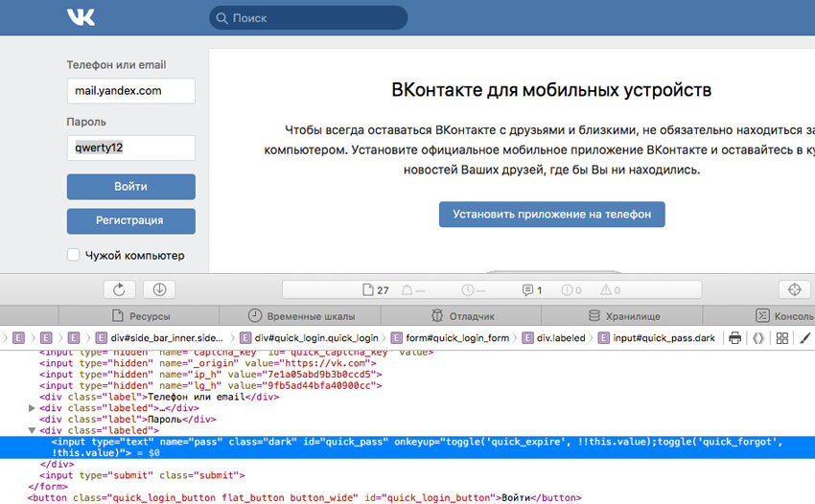Screen dimensions: 815x504
Task: Click the Регистрация button
Action: click(x=131, y=220)
